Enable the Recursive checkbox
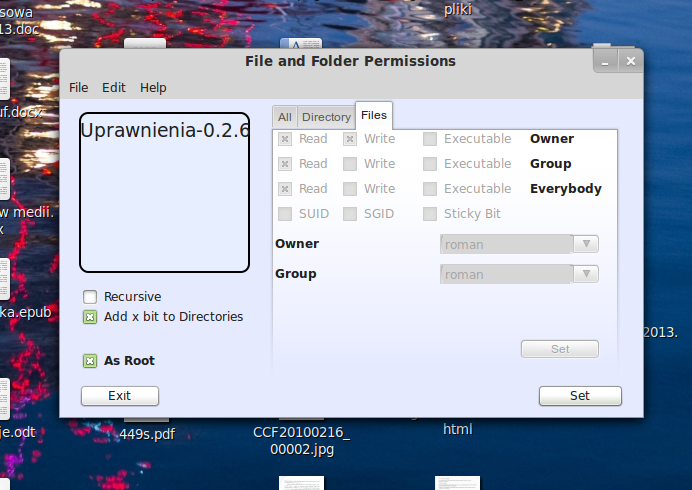The image size is (692, 490). click(90, 297)
